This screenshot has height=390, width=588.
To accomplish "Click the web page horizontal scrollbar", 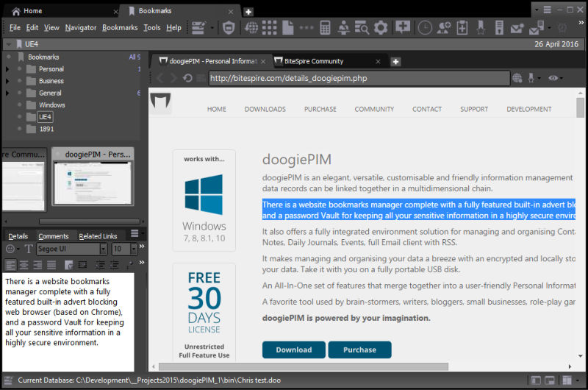I will (304, 366).
